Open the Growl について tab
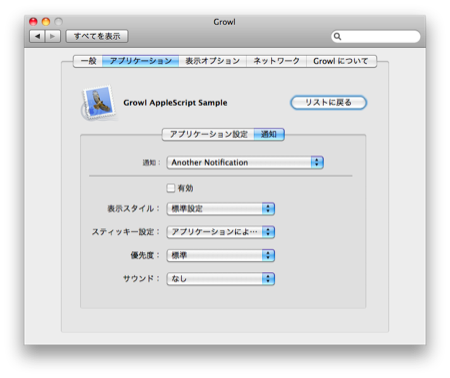 pyautogui.click(x=341, y=61)
